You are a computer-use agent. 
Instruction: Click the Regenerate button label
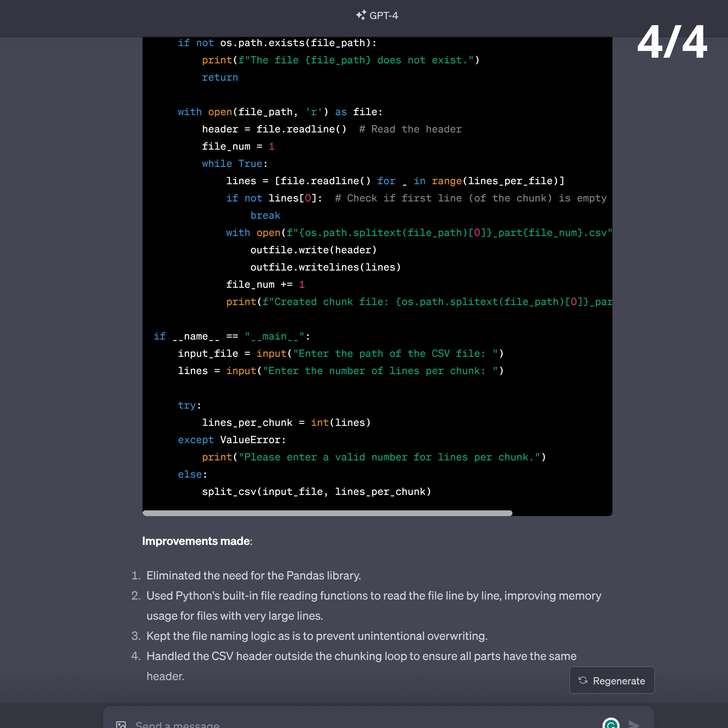pos(619,681)
